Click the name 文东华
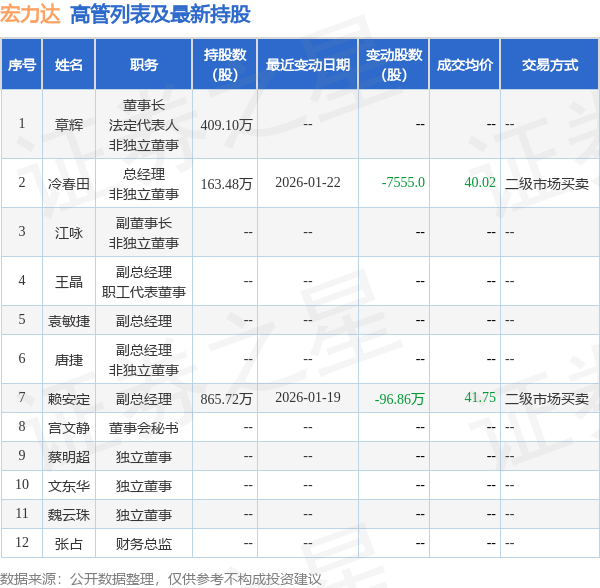The height and width of the screenshot is (588, 600). [68, 486]
